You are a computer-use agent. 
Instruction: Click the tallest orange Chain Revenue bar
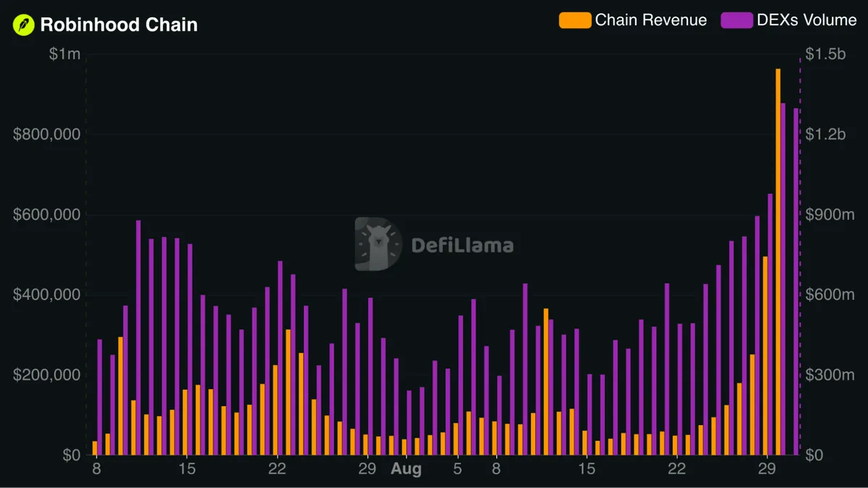tap(778, 262)
